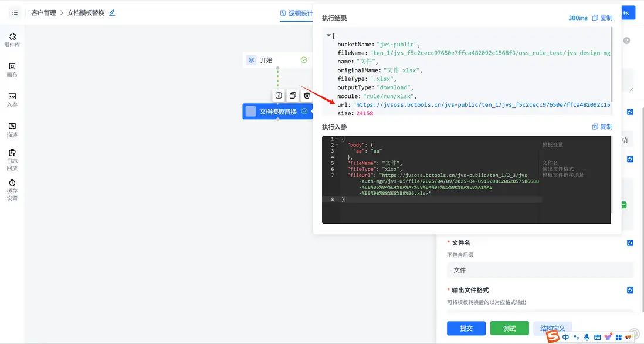Screen dimensions: 644x344
Task: Click the 300ms execution time text
Action: coord(578,18)
